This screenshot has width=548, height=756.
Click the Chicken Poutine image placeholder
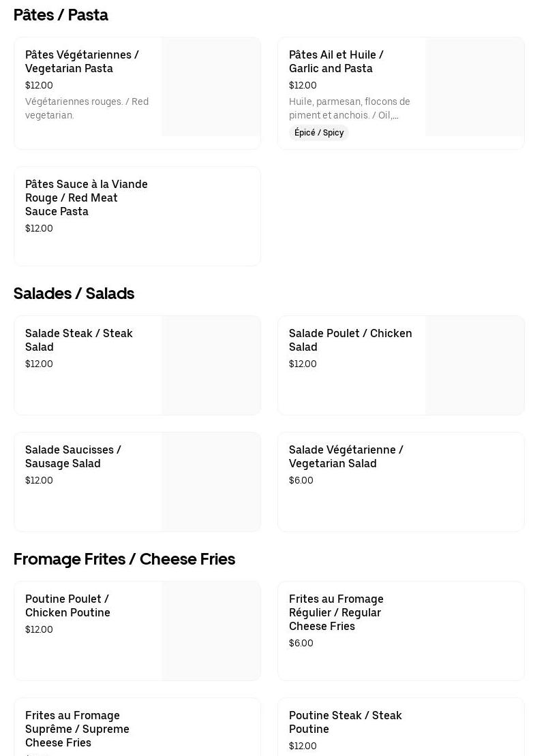211,631
